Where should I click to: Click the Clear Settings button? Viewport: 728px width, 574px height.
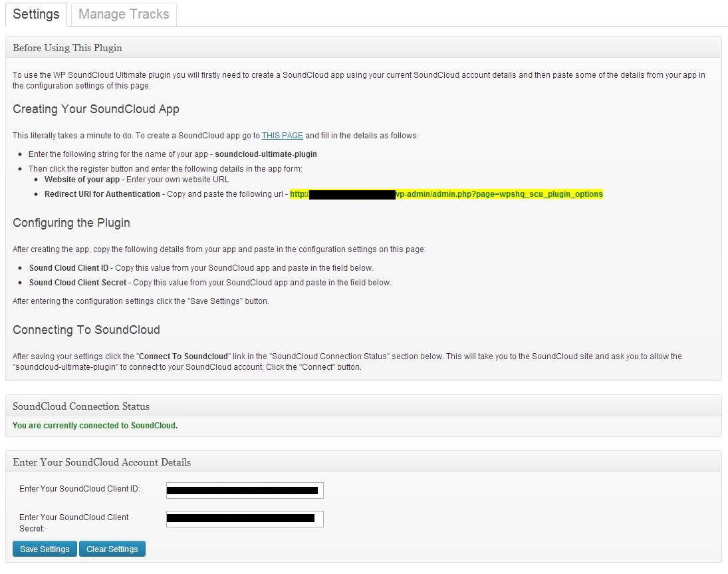(x=112, y=549)
